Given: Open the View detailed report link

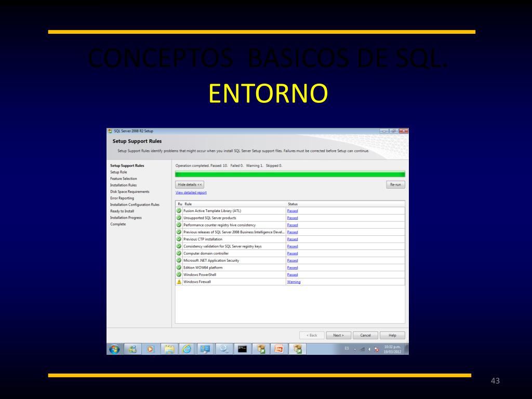Looking at the screenshot, I should click(191, 192).
